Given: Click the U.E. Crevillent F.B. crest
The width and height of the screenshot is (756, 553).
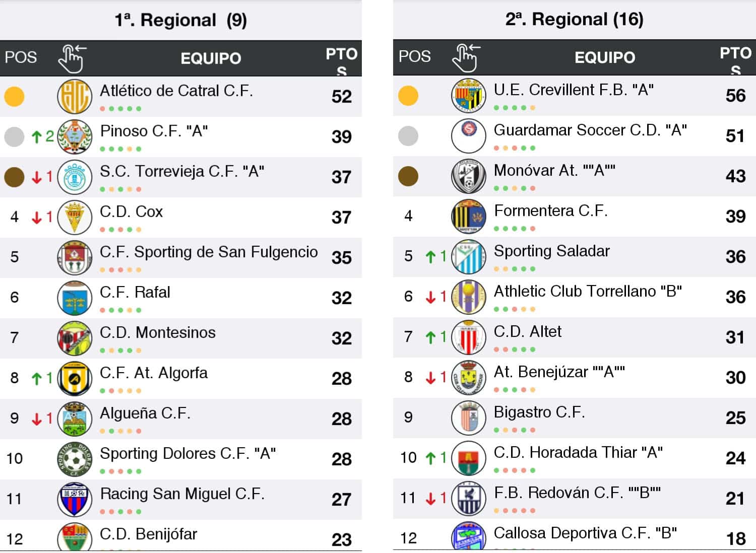Looking at the screenshot, I should click(468, 95).
